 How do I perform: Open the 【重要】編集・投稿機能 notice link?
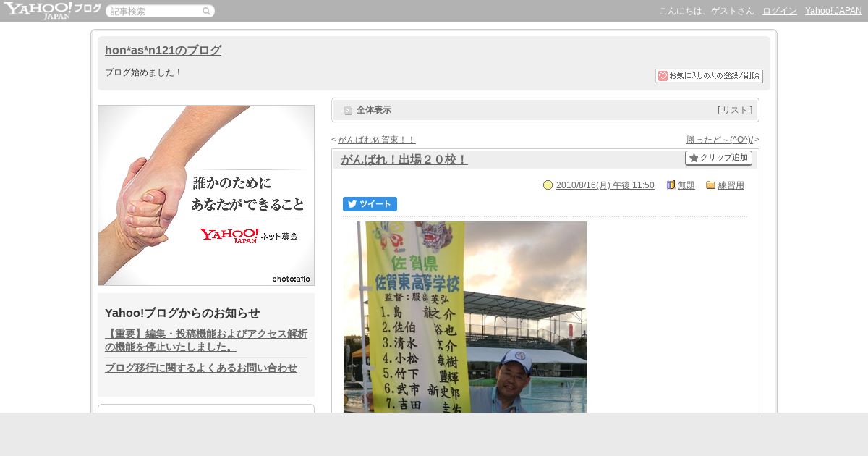[x=206, y=340]
